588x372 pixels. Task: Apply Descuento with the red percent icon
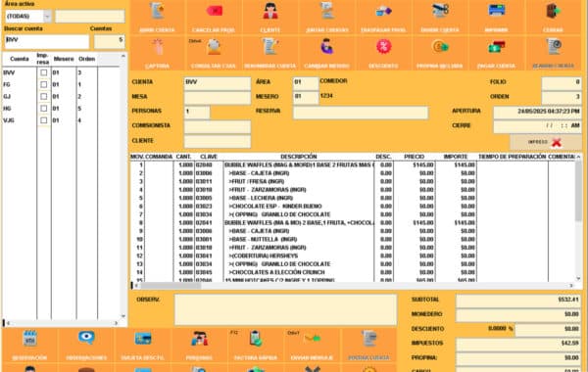point(383,53)
